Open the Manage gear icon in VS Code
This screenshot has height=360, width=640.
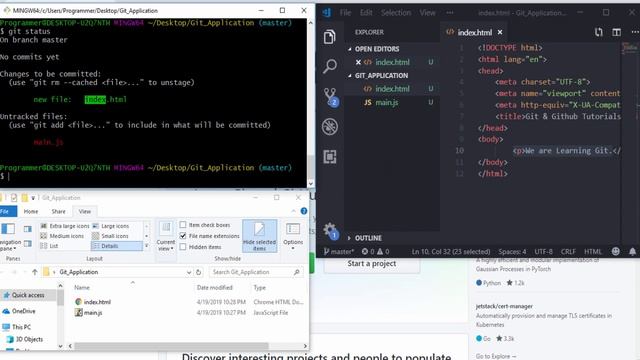click(330, 231)
